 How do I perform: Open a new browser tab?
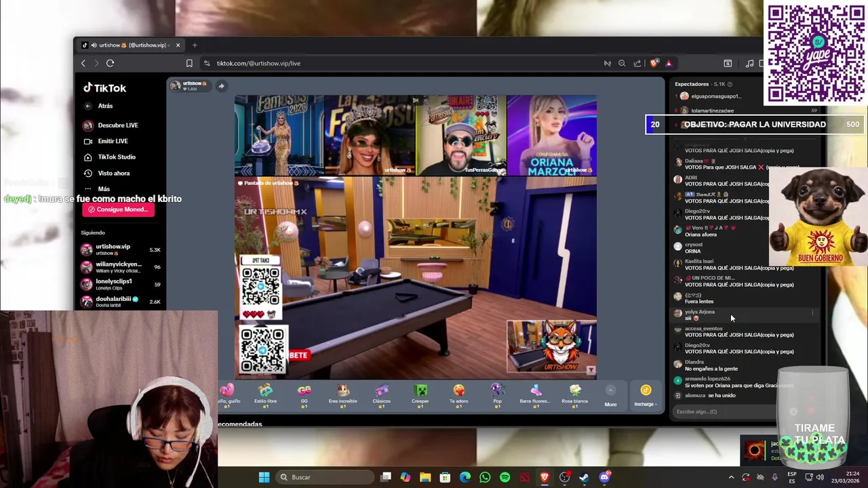click(195, 45)
